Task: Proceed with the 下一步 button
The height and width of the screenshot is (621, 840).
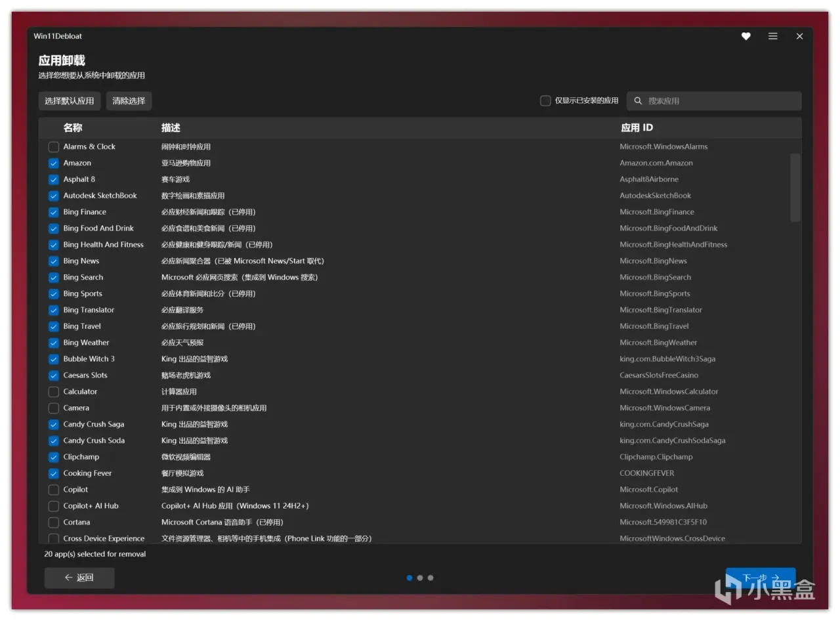Action: pos(761,578)
